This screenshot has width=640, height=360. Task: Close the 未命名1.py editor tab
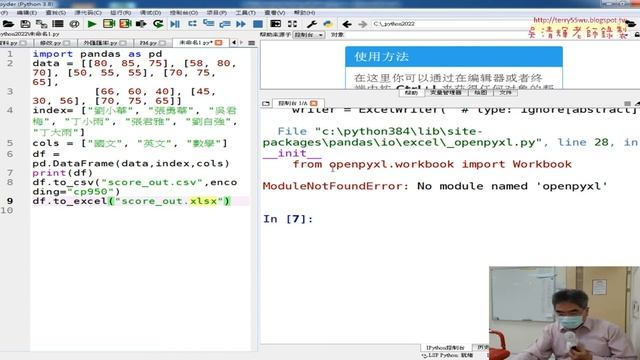tap(218, 42)
